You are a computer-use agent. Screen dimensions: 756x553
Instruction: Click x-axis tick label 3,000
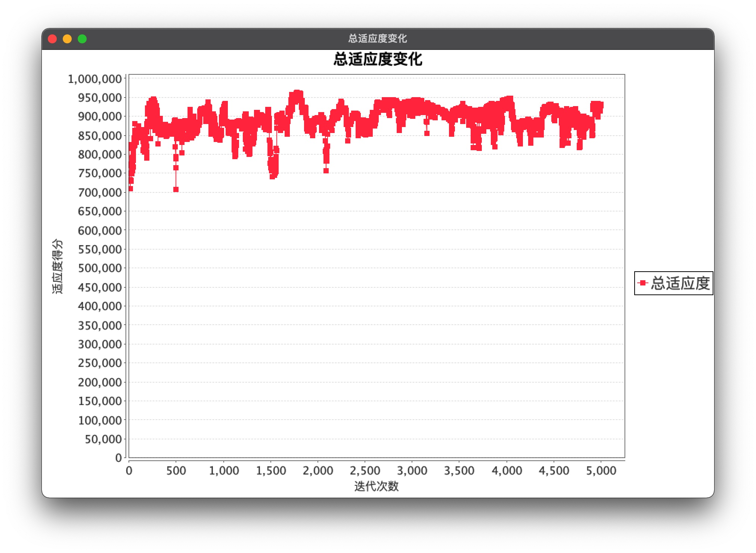point(412,470)
